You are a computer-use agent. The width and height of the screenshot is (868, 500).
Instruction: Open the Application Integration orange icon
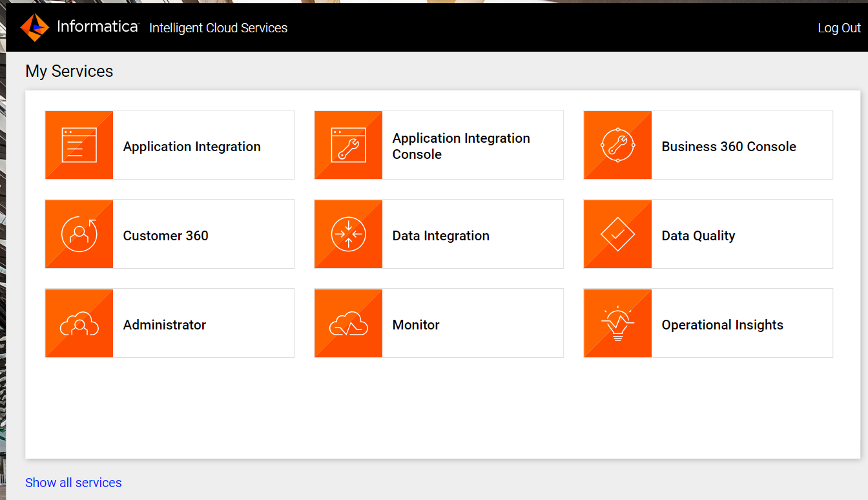click(x=79, y=145)
